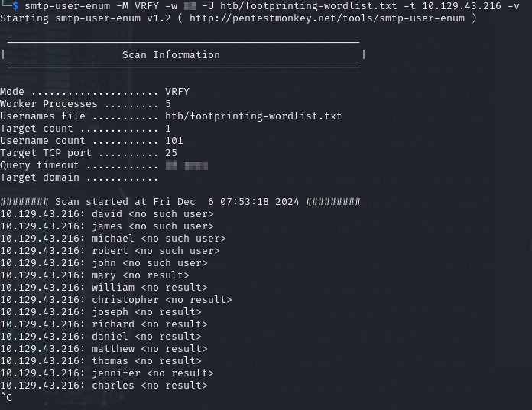Click the wordlist path after -U flag
Image resolution: width=532 pixels, height=410 pixels.
(x=308, y=6)
